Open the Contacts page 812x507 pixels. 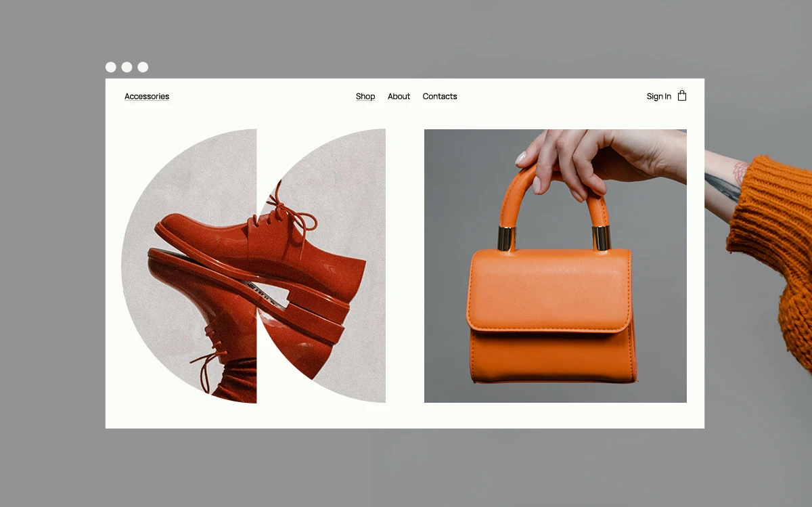pyautogui.click(x=440, y=96)
